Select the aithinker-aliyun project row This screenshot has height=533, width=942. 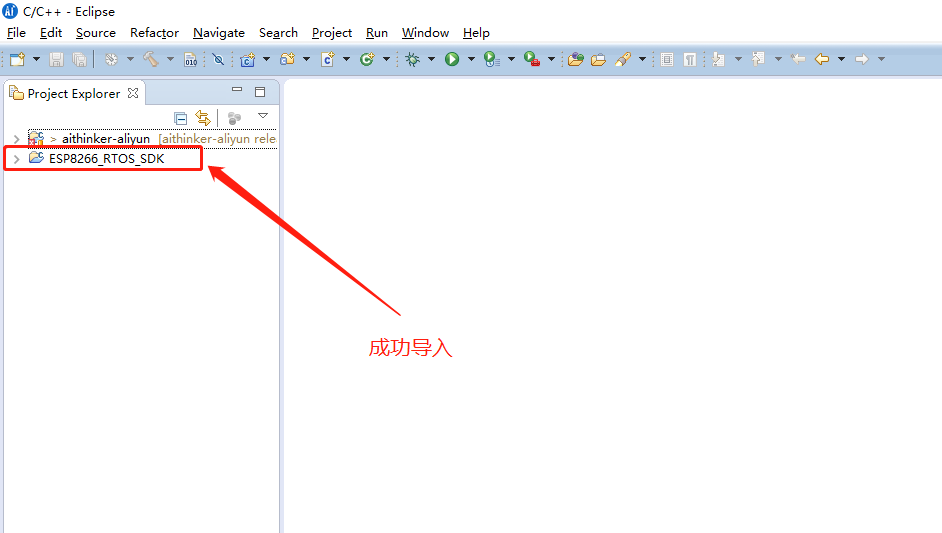(x=152, y=139)
